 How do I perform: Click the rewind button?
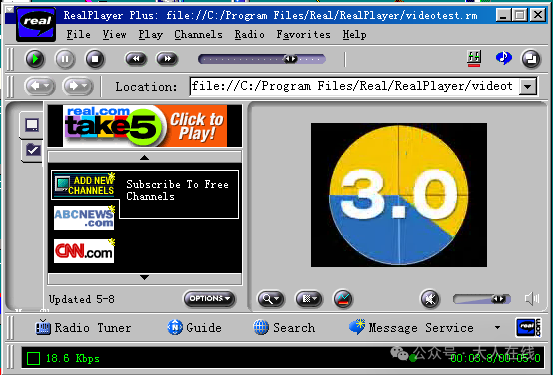point(136,59)
